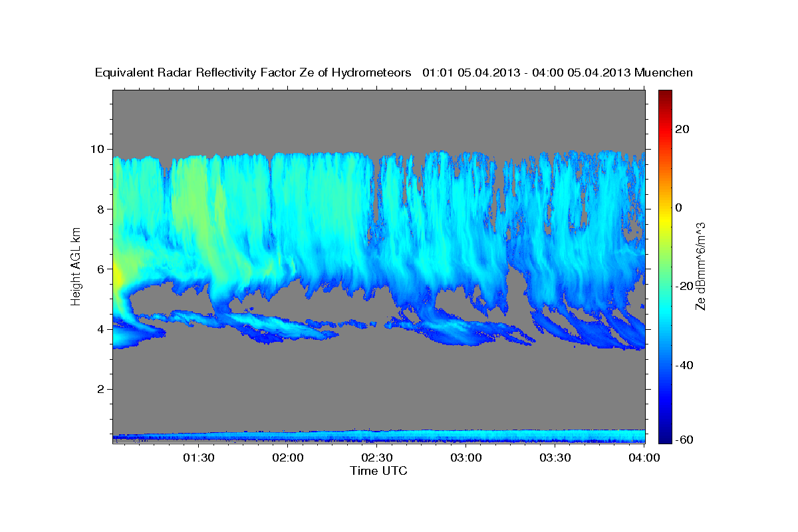This screenshot has width=798, height=532.
Task: Click the height tick label 8
Action: (102, 209)
